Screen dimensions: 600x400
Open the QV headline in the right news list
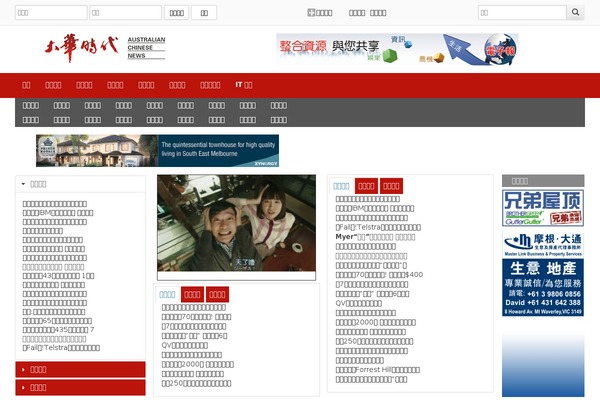pos(359,303)
